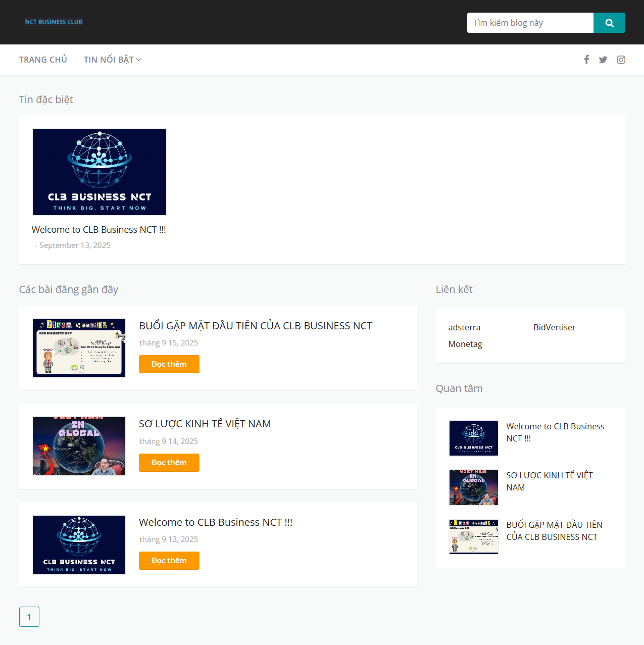
Task: Open the Instagram social icon
Action: click(621, 60)
